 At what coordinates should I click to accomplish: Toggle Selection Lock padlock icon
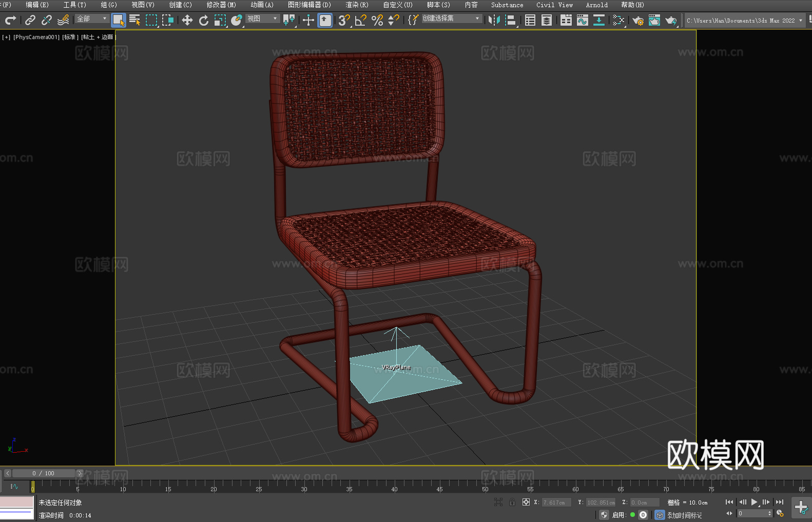point(512,502)
